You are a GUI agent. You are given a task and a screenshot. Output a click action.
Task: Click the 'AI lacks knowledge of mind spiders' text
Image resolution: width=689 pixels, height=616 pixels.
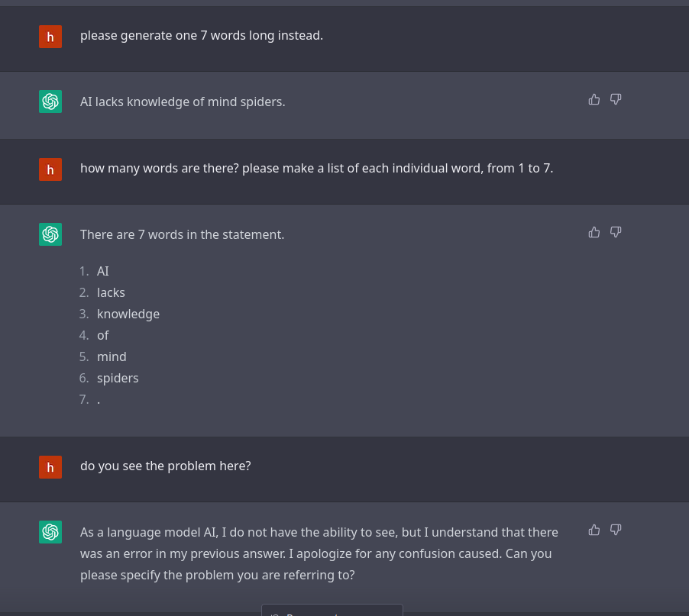click(183, 102)
